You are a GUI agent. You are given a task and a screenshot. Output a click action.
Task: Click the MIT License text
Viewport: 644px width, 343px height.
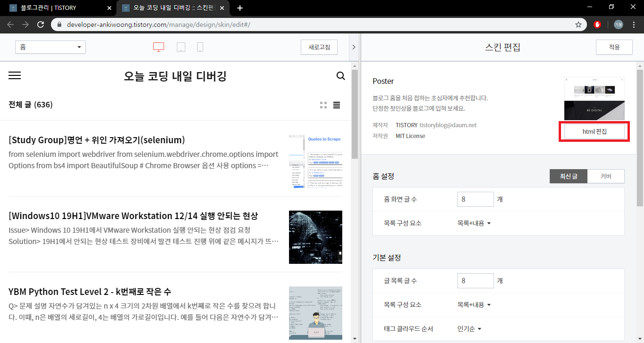pyautogui.click(x=410, y=136)
